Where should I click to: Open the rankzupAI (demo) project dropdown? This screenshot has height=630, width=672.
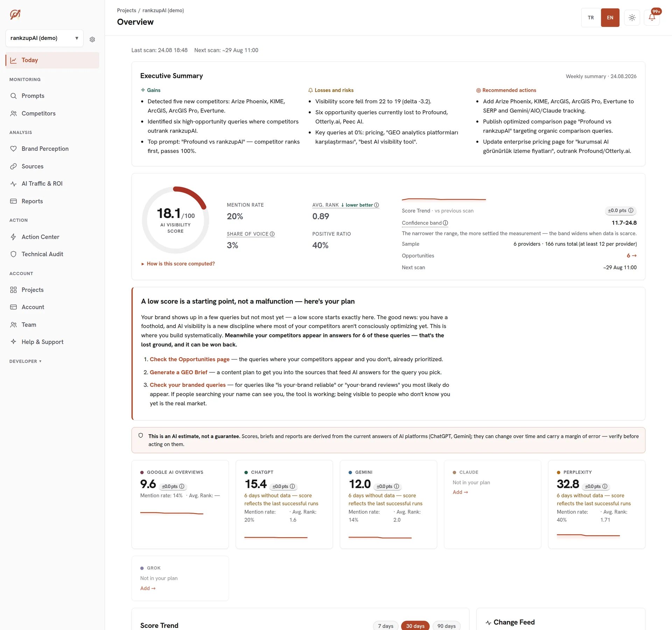point(44,38)
